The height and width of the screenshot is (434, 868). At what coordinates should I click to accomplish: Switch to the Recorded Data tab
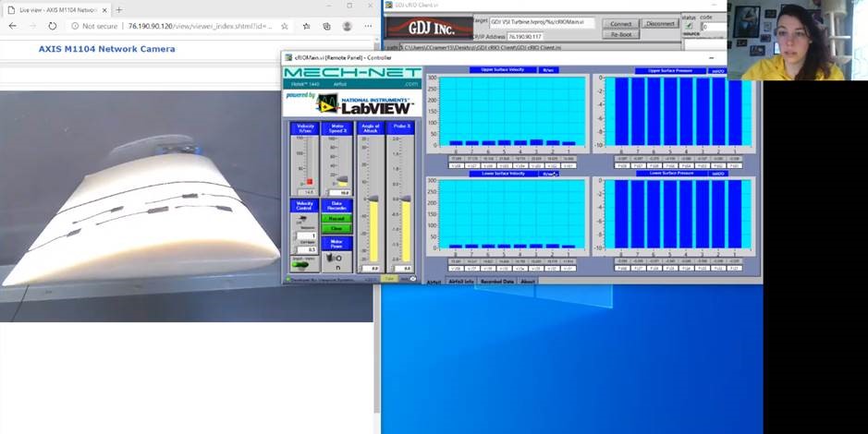(496, 282)
